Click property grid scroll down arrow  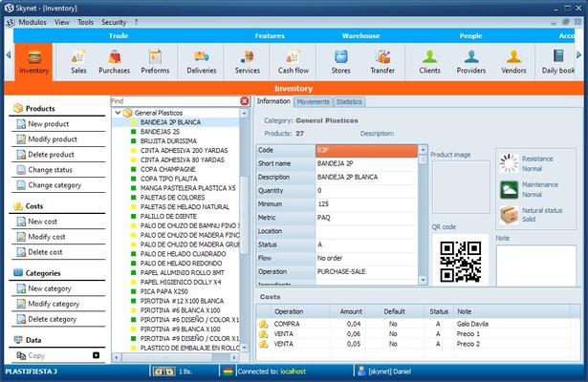[x=423, y=280]
